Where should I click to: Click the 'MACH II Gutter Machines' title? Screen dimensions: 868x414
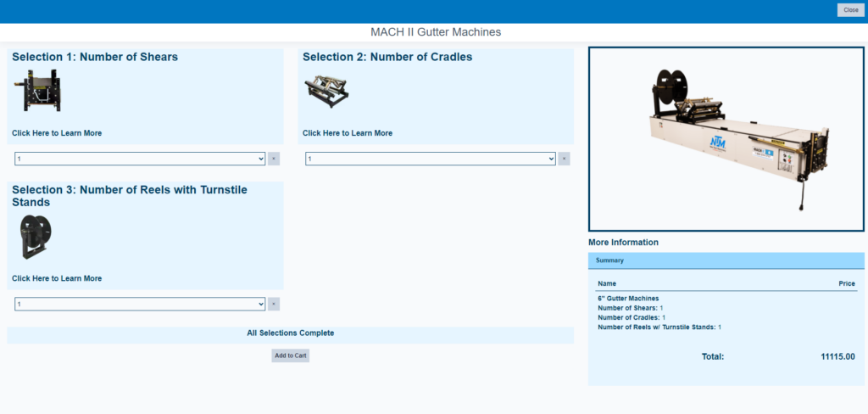[436, 32]
